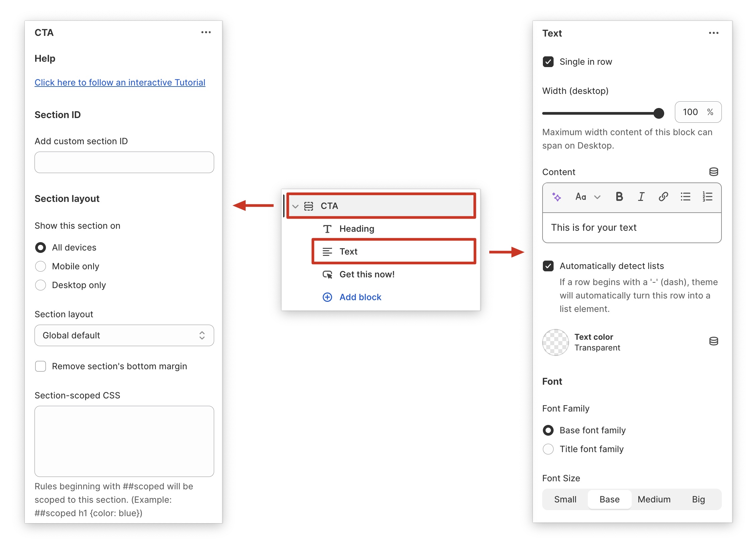Open the CTA panel three-dot menu

[206, 33]
